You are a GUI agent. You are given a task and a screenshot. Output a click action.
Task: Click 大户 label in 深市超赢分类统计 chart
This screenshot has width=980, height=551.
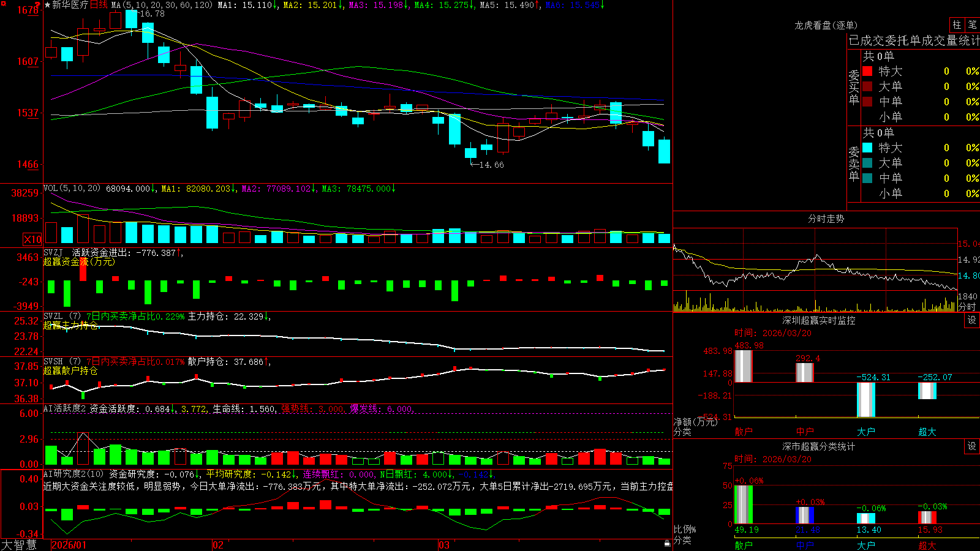[x=866, y=545]
